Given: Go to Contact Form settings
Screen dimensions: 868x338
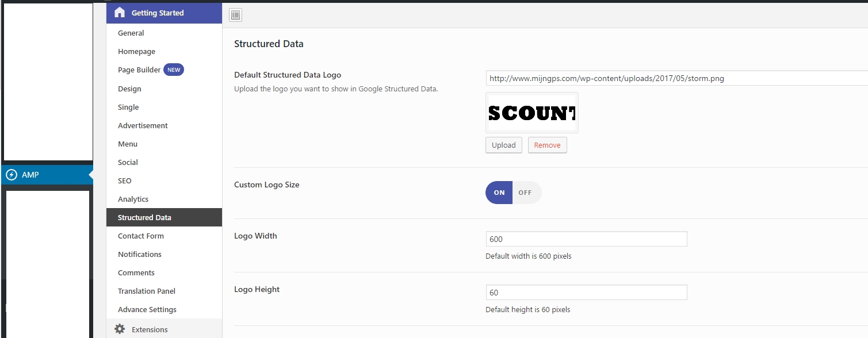Looking at the screenshot, I should point(140,236).
